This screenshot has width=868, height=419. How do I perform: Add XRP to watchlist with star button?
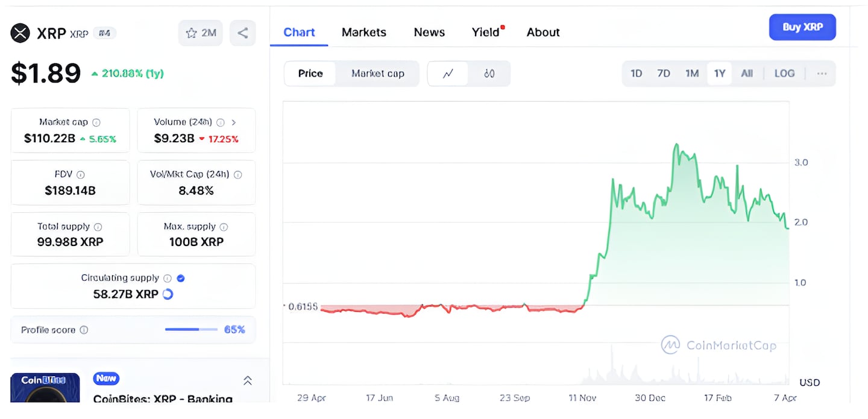tap(201, 33)
